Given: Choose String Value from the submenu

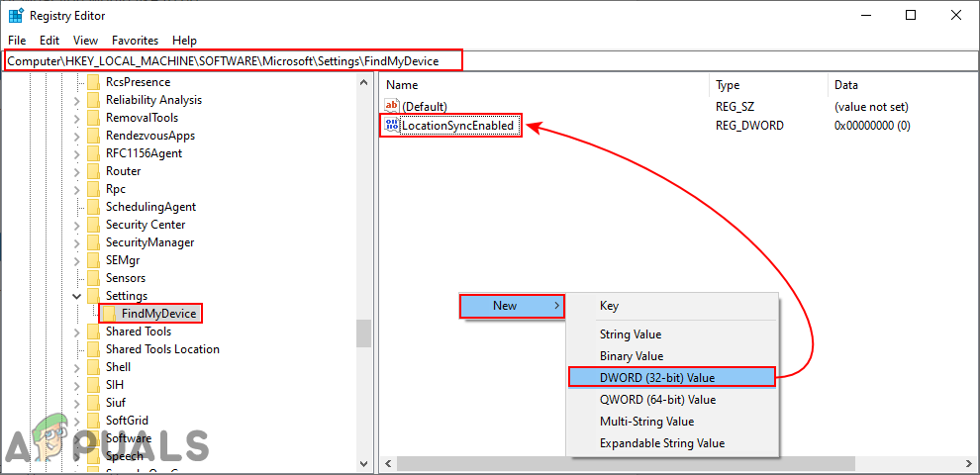Looking at the screenshot, I should pos(672,334).
